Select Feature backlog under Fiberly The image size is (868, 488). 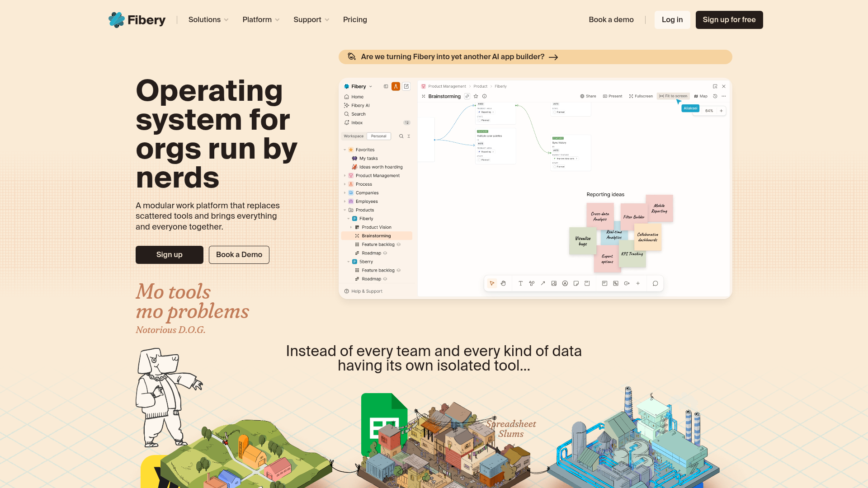[x=378, y=244]
